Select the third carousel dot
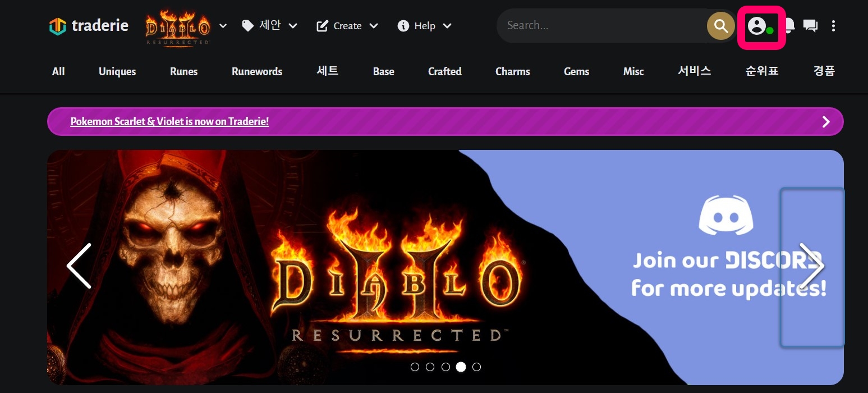The height and width of the screenshot is (393, 868). (446, 367)
